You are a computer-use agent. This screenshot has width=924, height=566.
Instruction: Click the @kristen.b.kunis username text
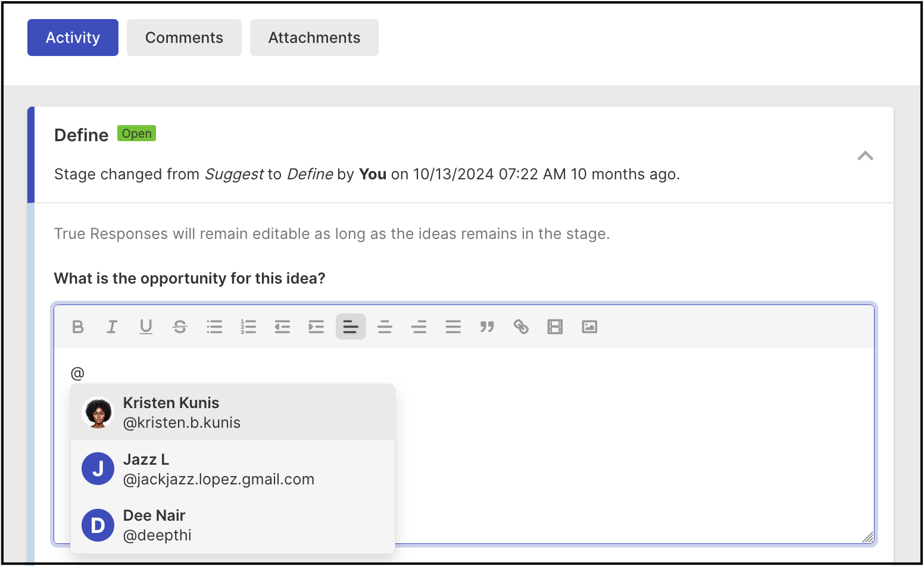[182, 422]
